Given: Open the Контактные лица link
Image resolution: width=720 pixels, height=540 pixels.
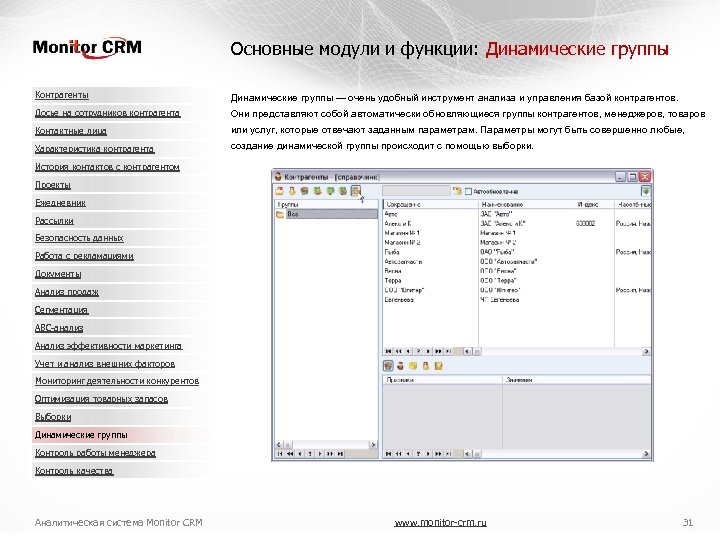Looking at the screenshot, I should coord(71,131).
